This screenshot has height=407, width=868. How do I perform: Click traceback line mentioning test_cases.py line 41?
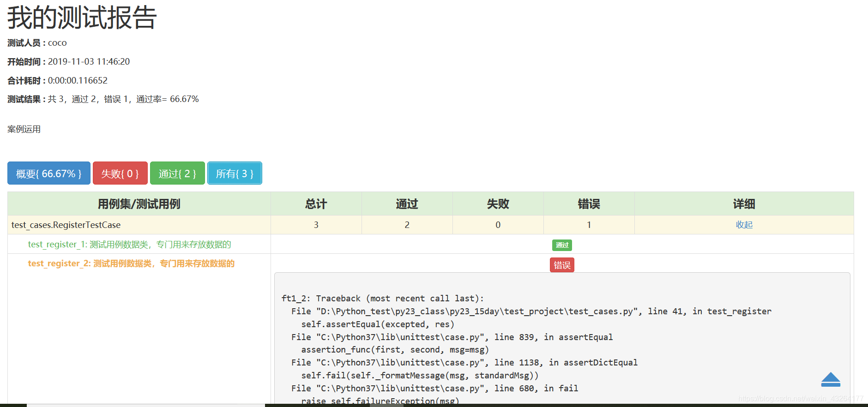tap(531, 311)
